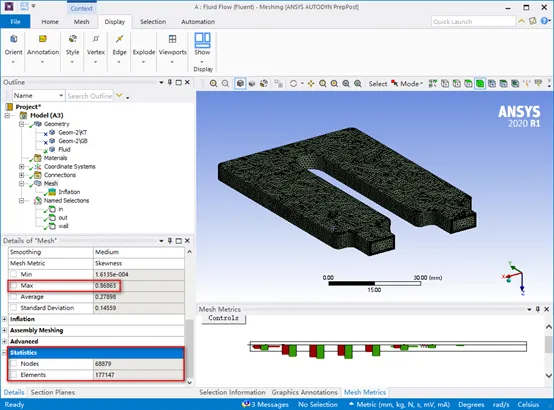Click the greyed magnifier in the graphics toolbar

click(x=225, y=84)
